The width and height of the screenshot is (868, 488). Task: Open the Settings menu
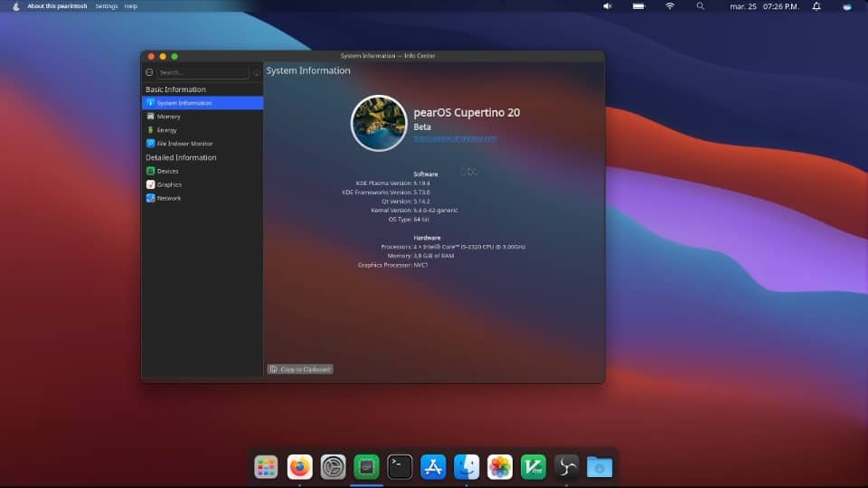[107, 6]
